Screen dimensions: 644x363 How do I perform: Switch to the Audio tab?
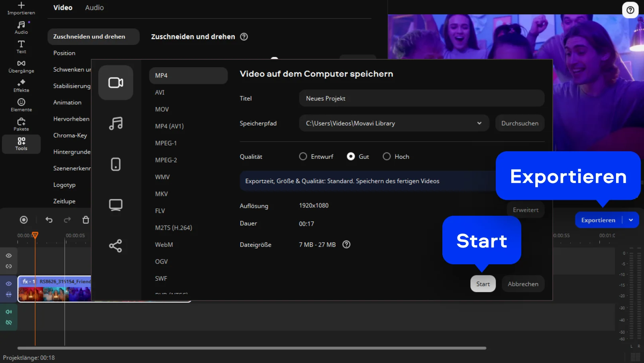(x=94, y=8)
